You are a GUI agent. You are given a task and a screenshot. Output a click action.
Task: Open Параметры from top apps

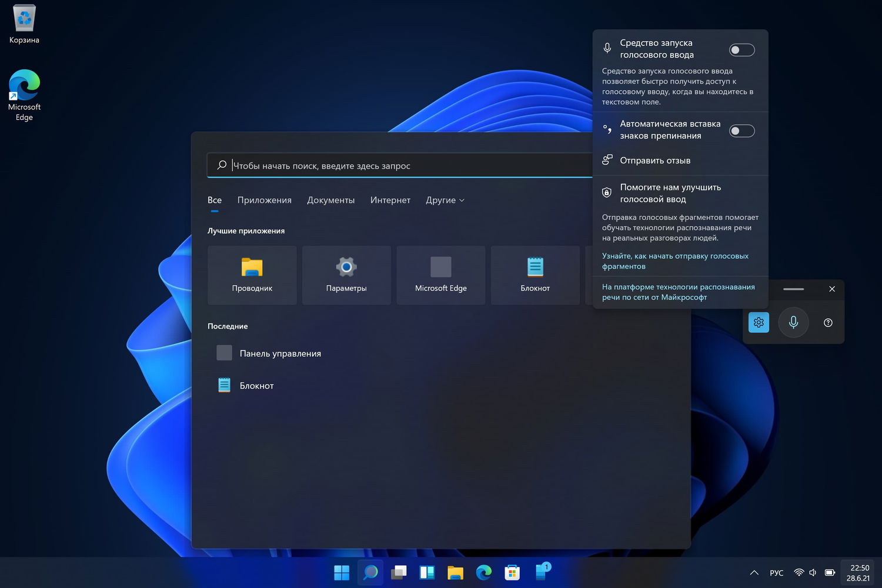(346, 275)
